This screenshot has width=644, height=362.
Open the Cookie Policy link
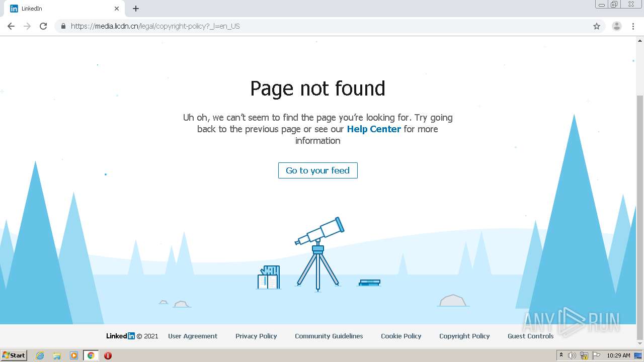[401, 336]
